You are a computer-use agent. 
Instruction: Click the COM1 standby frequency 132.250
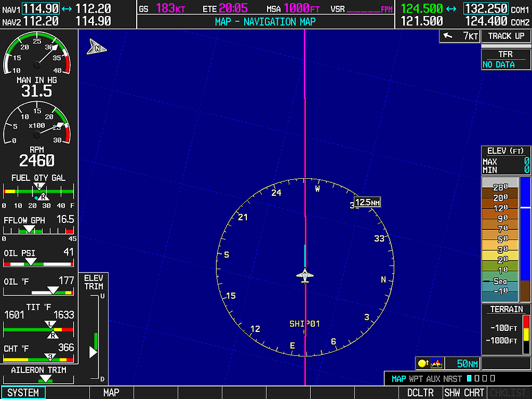486,9
